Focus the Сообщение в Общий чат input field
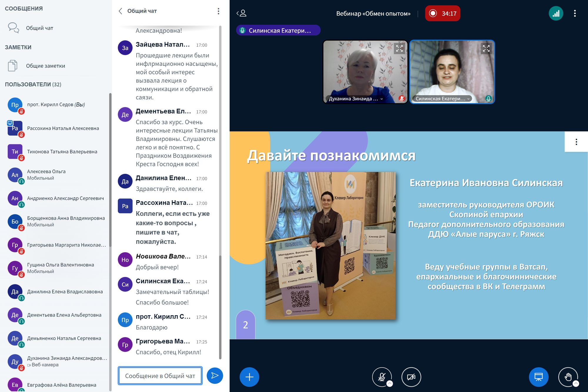Viewport: 588px width, 392px height. pyautogui.click(x=160, y=376)
